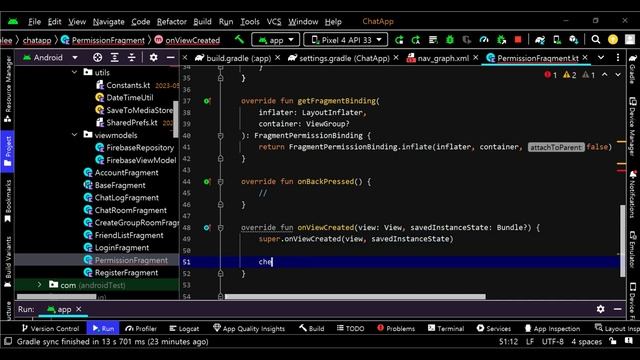
Task: Toggle the Resource Manager side panel
Action: click(x=7, y=89)
